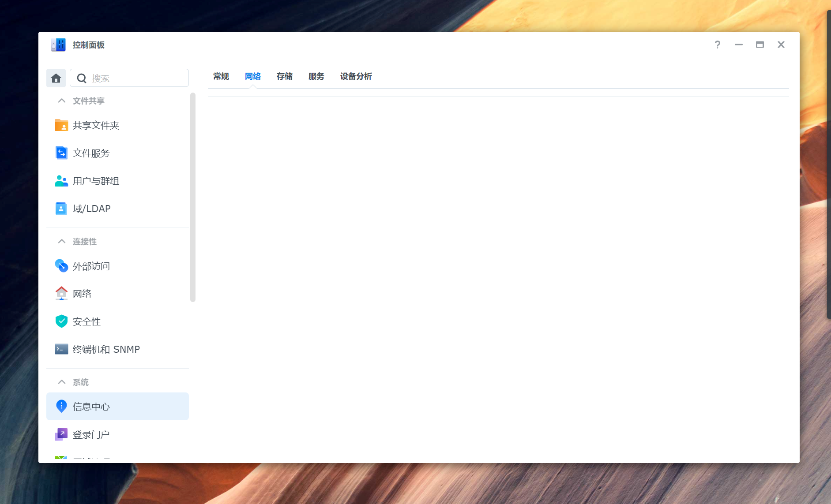Open 用户与群组 users and groups
Viewport: 831px width, 504px height.
(96, 181)
